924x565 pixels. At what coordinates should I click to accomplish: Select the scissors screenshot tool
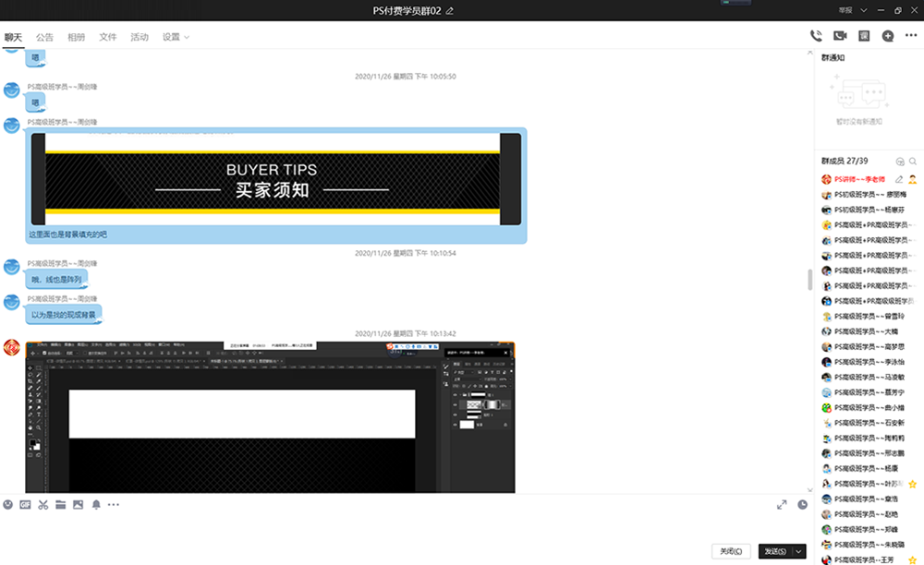[43, 505]
